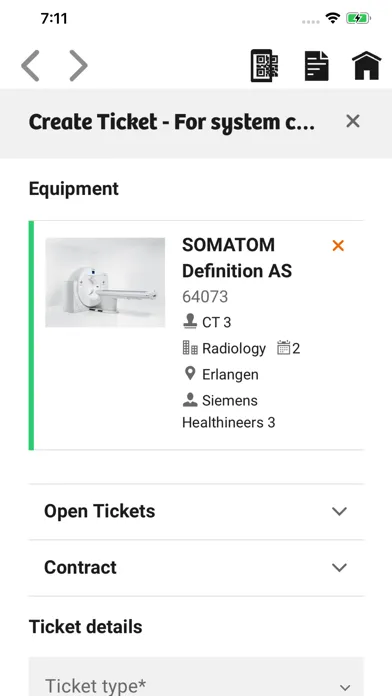The width and height of the screenshot is (392, 696).
Task: Click the Erlangen location pin icon
Action: coord(190,374)
